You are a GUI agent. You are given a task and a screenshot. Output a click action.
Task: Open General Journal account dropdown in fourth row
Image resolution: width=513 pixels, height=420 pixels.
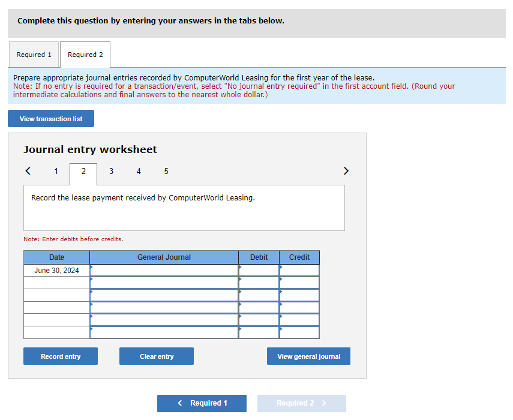pyautogui.click(x=164, y=308)
